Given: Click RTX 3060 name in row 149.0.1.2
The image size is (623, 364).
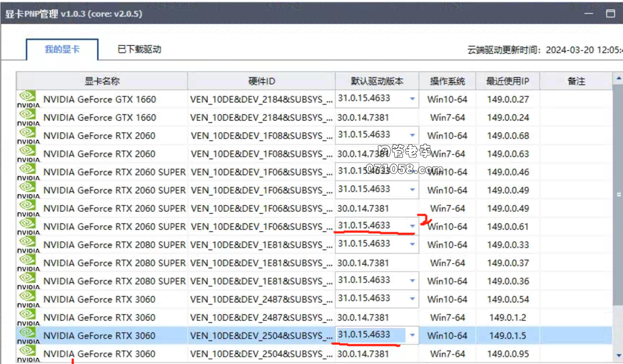Looking at the screenshot, I should point(99,317).
